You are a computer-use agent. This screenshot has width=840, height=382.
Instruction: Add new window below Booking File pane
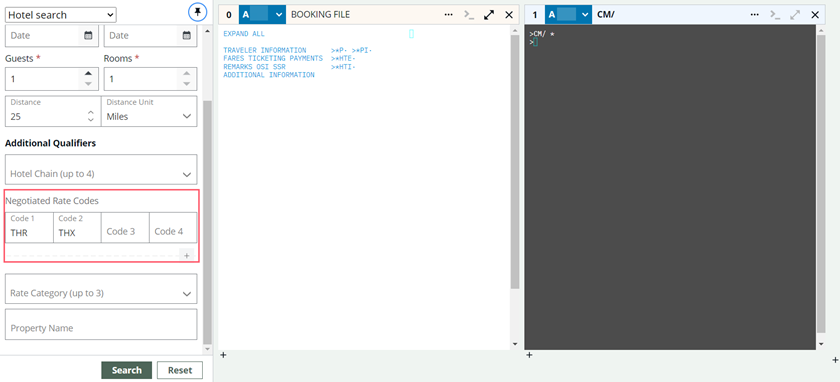(223, 354)
